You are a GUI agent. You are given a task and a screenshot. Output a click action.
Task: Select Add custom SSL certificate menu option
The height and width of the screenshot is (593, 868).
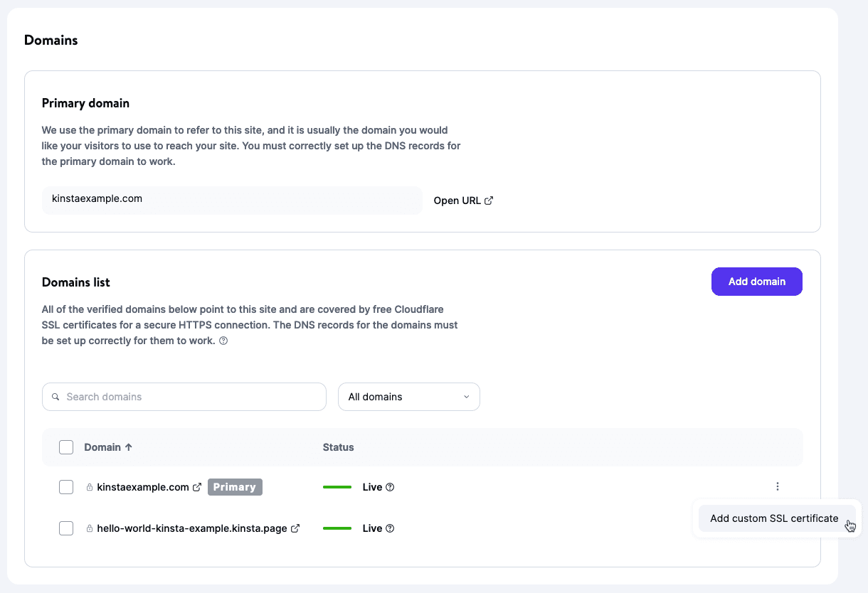coord(774,518)
